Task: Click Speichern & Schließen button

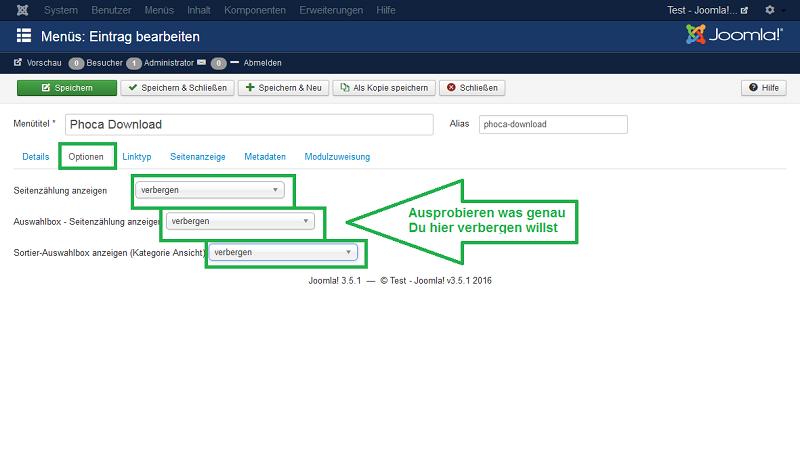Action: [177, 88]
